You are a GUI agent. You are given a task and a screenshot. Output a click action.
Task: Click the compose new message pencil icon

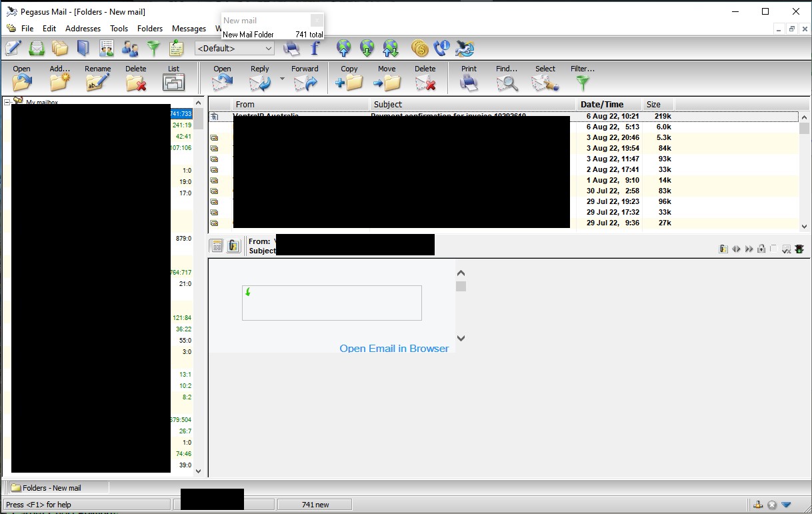pos(13,48)
